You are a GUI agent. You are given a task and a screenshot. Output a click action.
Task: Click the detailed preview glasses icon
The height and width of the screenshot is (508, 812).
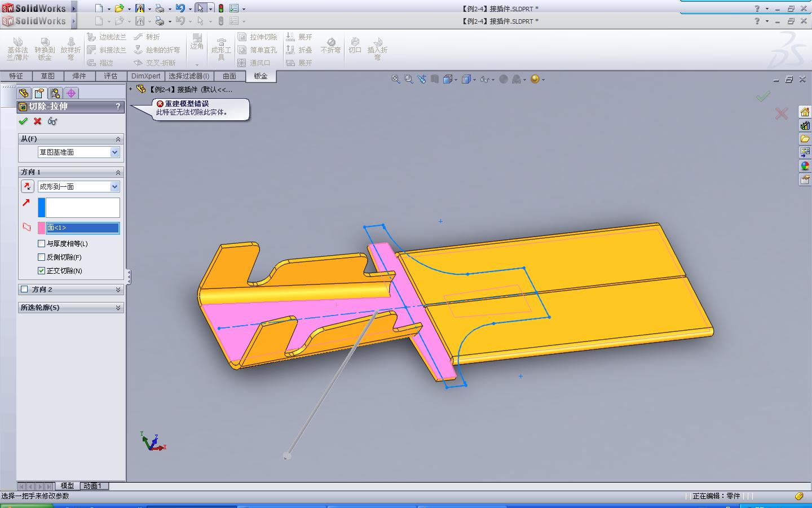[52, 121]
